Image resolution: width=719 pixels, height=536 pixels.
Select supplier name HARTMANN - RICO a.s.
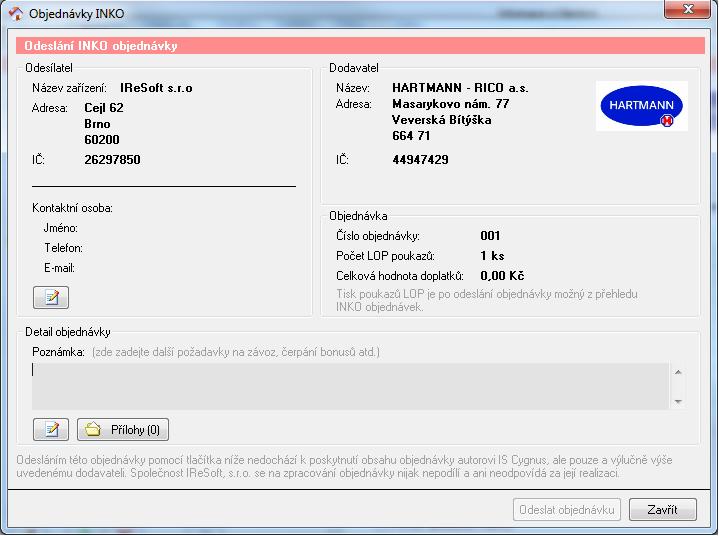pos(460,88)
